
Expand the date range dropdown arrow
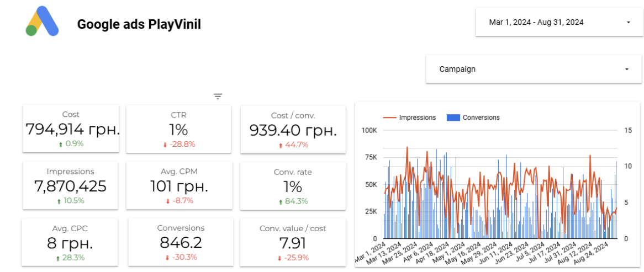click(629, 23)
